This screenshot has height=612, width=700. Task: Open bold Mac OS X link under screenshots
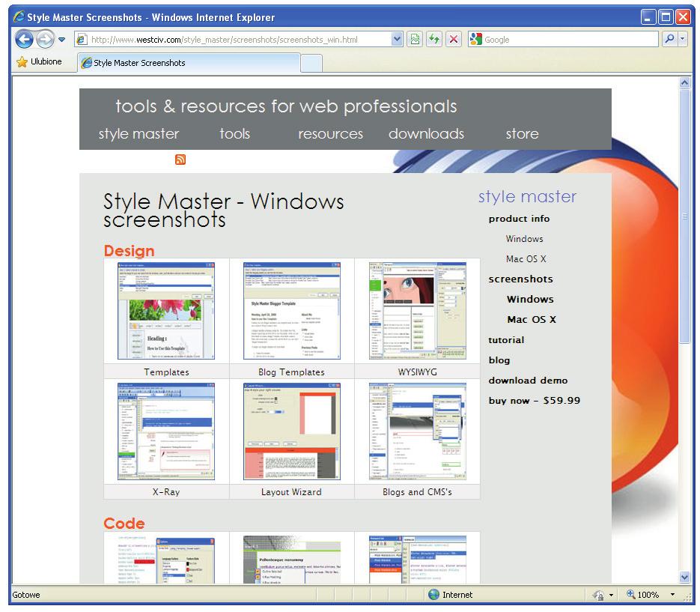532,319
